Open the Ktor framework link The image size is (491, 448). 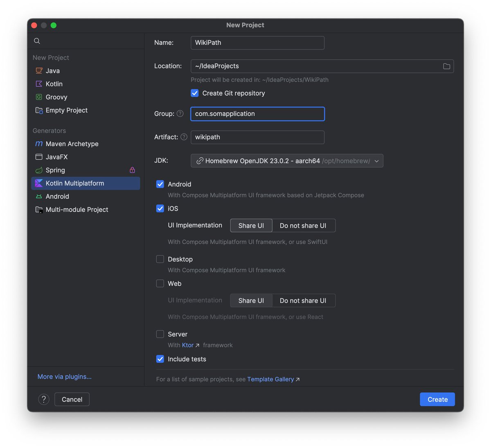point(187,345)
